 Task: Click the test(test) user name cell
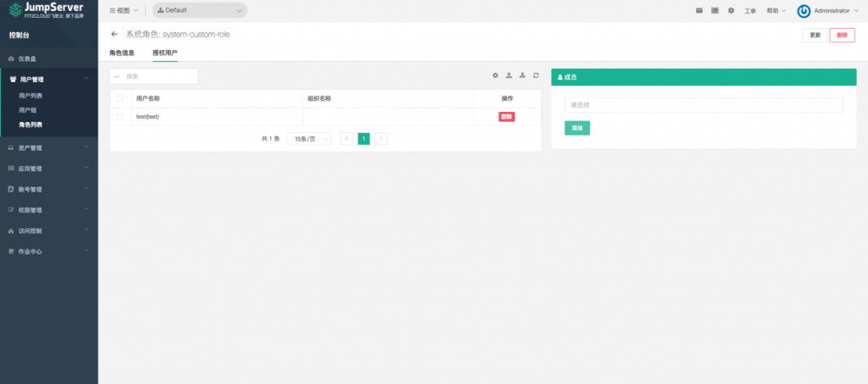tap(147, 117)
